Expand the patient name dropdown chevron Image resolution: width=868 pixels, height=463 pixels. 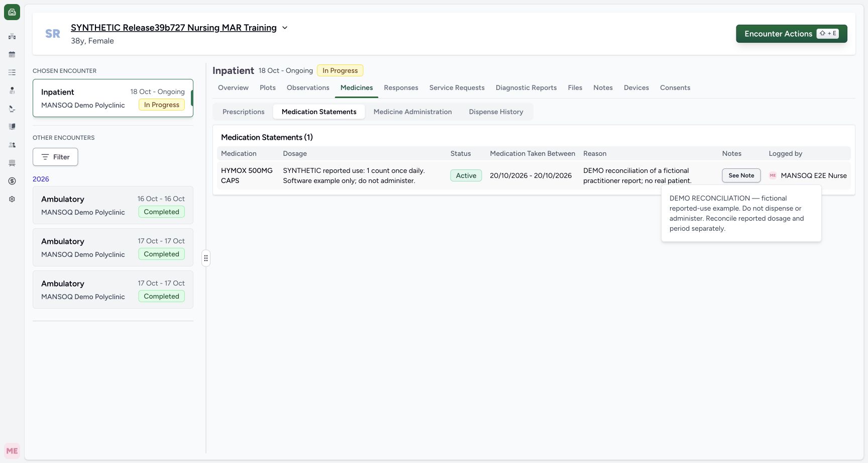point(285,28)
